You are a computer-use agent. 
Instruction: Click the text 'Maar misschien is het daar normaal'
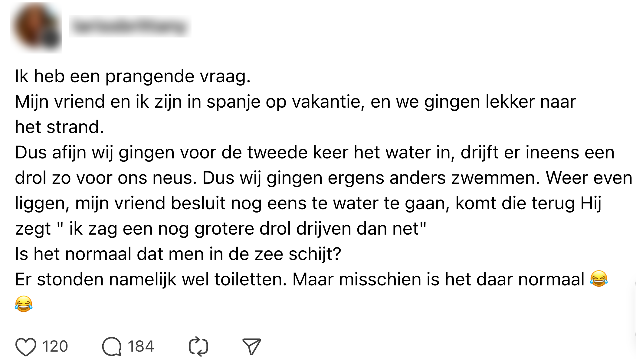(438, 279)
